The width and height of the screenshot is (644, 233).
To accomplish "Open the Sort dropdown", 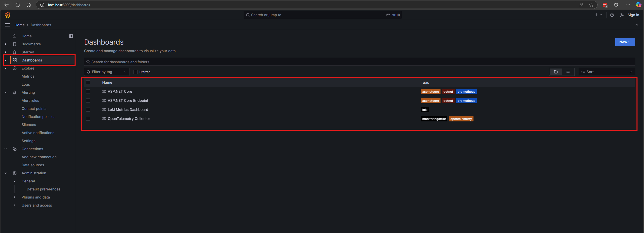I will [607, 72].
